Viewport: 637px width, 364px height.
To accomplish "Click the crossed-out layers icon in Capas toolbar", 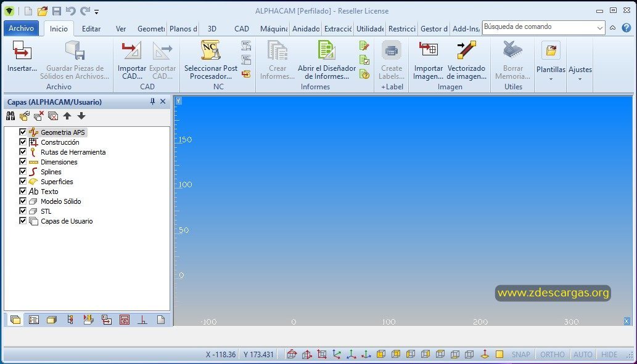I will click(53, 116).
